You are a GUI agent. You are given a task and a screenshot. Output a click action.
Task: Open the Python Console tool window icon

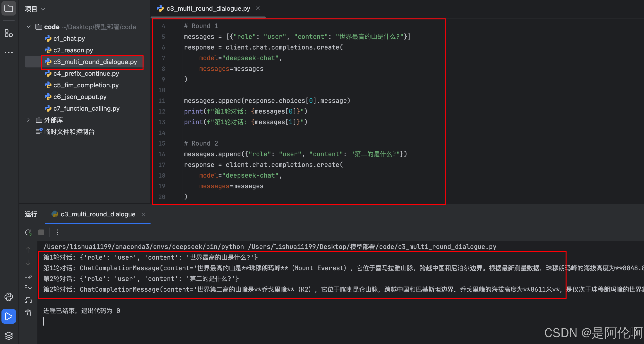tap(9, 297)
